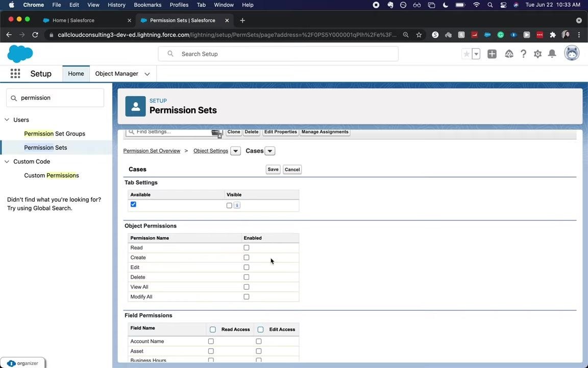Screen dimensions: 588x368
Task: Click the Salesforce cloud logo
Action: 20,54
